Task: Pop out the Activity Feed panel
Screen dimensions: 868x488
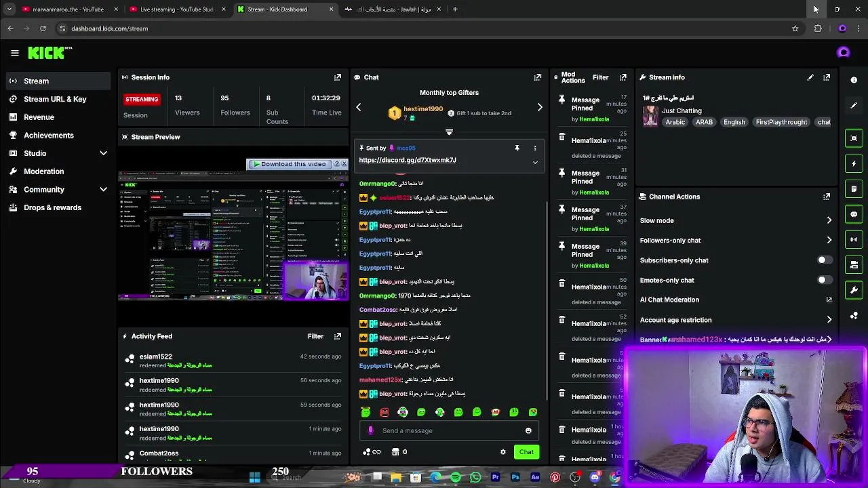Action: click(338, 336)
